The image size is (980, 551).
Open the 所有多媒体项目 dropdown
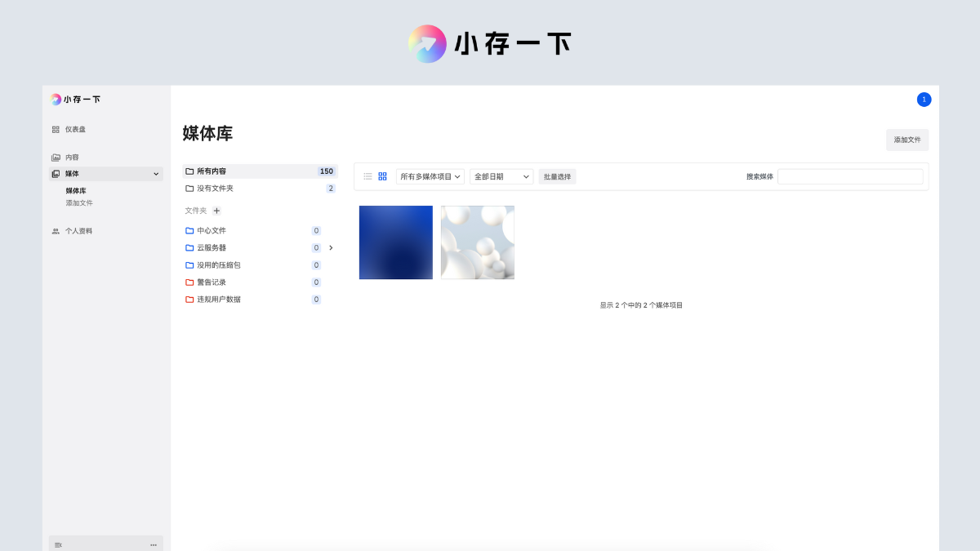pyautogui.click(x=430, y=176)
